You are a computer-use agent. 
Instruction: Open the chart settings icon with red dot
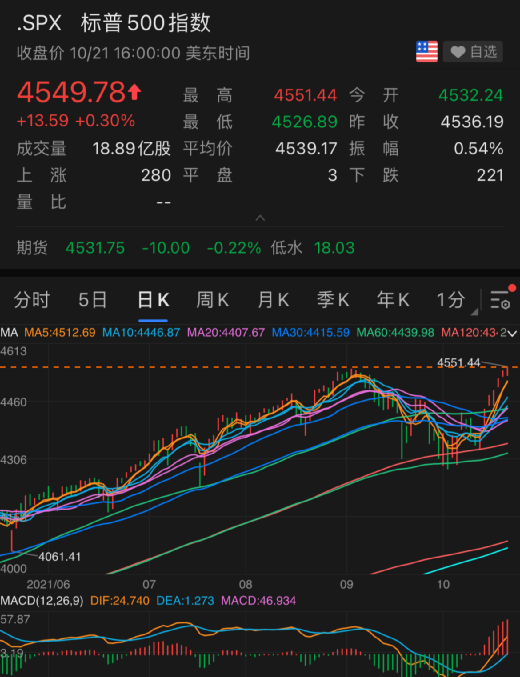click(x=501, y=298)
